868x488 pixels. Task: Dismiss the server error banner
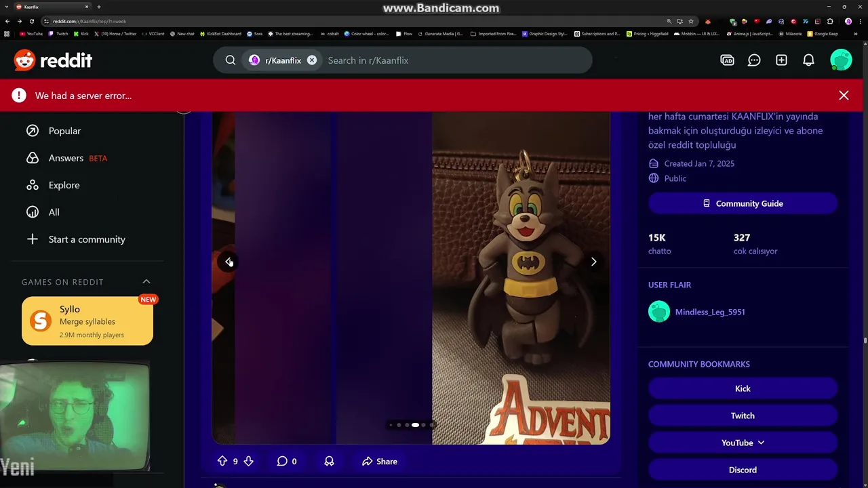tap(844, 96)
